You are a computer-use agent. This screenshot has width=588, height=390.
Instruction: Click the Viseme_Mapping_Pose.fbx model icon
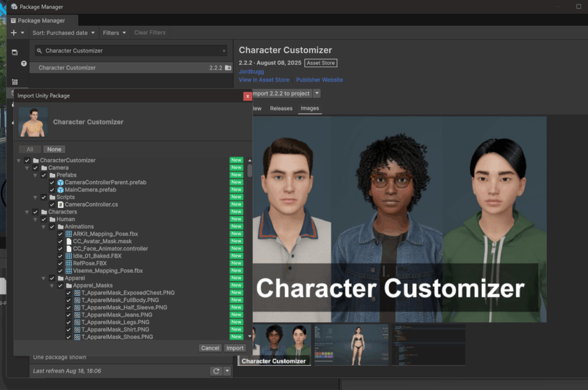coord(69,271)
